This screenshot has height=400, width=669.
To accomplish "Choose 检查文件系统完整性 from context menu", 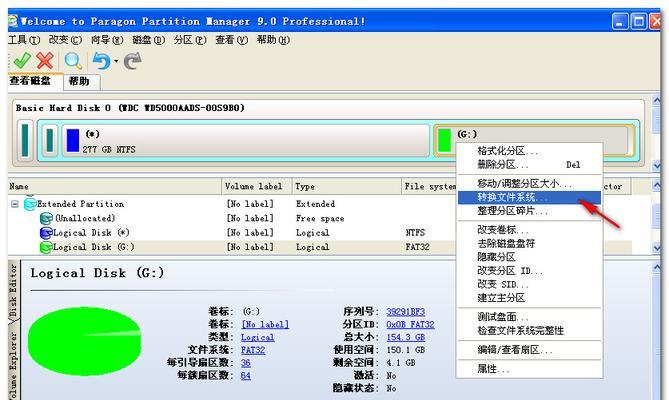I will tap(529, 330).
